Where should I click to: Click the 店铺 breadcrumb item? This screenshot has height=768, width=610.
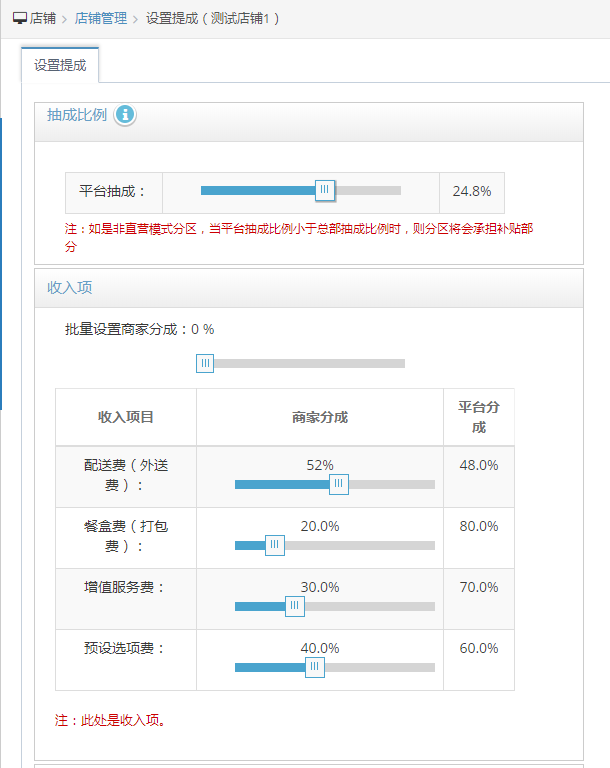tap(43, 19)
